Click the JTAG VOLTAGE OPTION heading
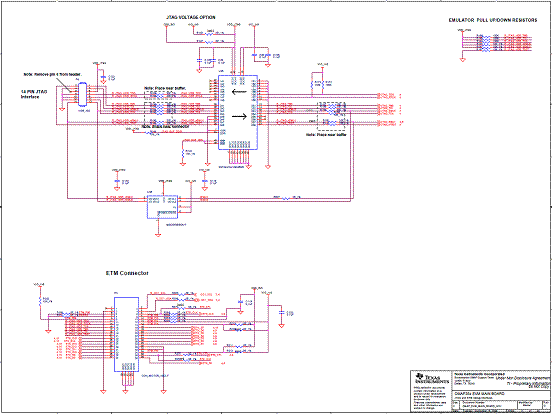Viewport: 553px width, 415px height. [x=191, y=17]
